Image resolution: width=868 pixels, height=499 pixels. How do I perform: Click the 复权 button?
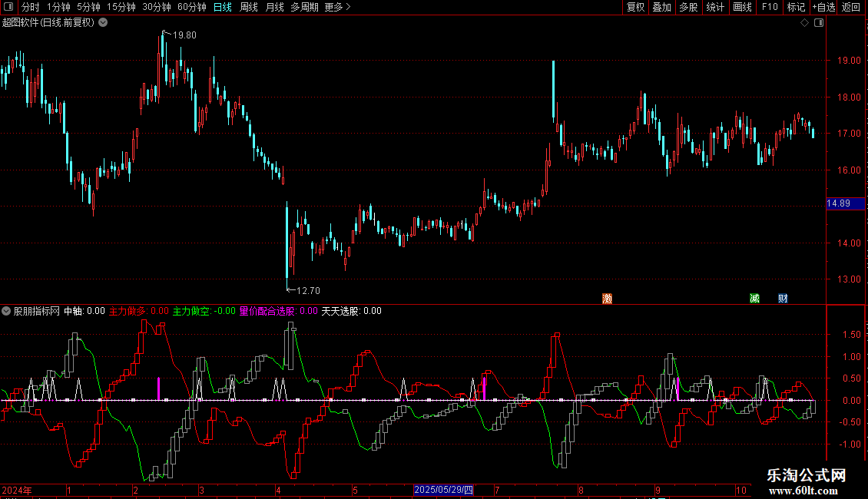pyautogui.click(x=635, y=7)
